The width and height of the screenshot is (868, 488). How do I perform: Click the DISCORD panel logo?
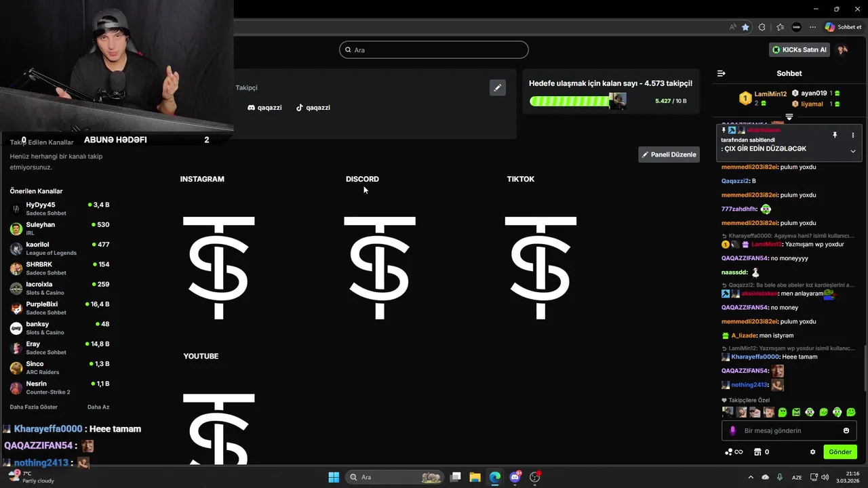pyautogui.click(x=380, y=268)
